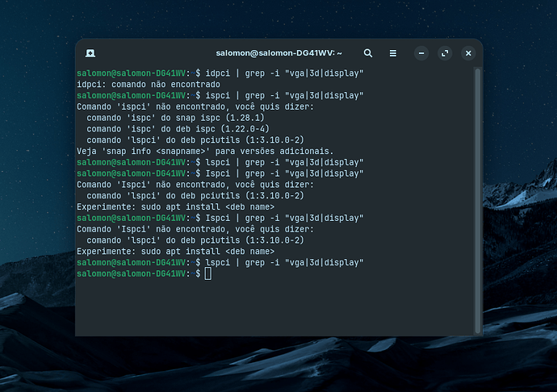Click the terminal's vertical scrollbar
Image resolution: width=557 pixels, height=392 pixels.
[477, 161]
